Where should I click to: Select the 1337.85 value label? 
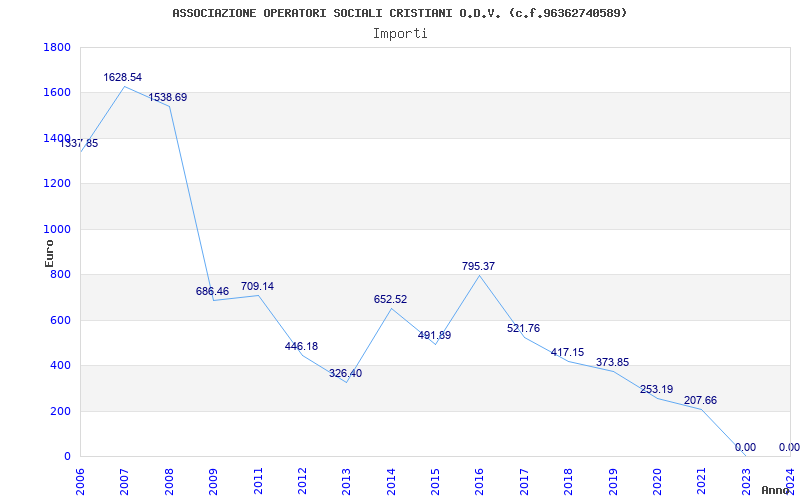pyautogui.click(x=79, y=143)
